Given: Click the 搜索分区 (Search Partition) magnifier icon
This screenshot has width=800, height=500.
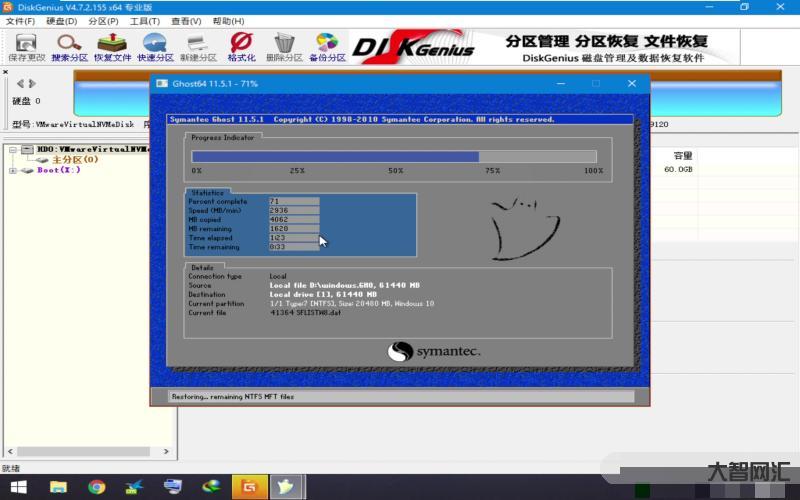Looking at the screenshot, I should pyautogui.click(x=69, y=46).
